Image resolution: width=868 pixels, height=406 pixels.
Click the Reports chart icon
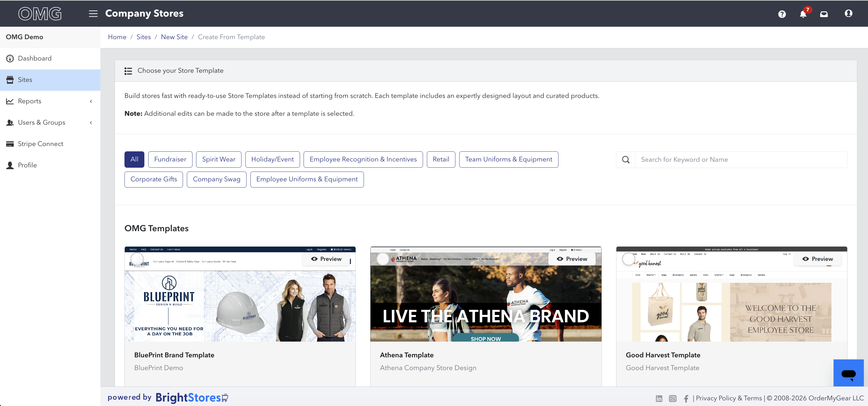click(10, 101)
